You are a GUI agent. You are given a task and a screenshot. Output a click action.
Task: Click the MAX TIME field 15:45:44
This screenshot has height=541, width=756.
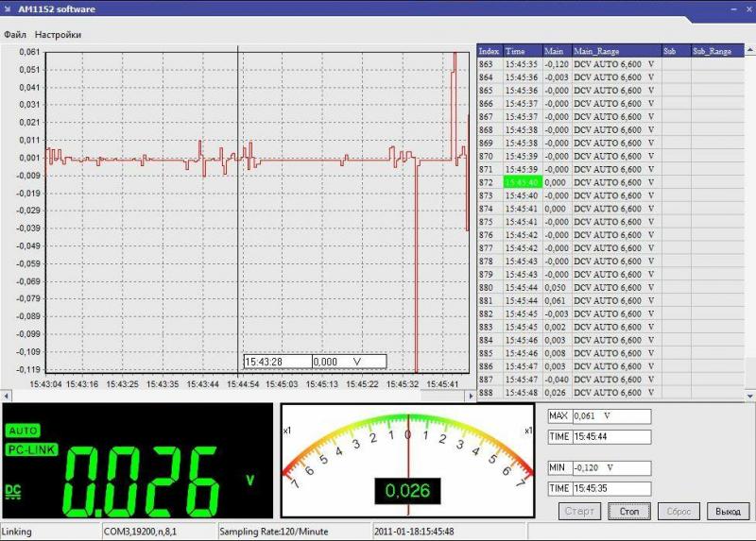pos(611,437)
